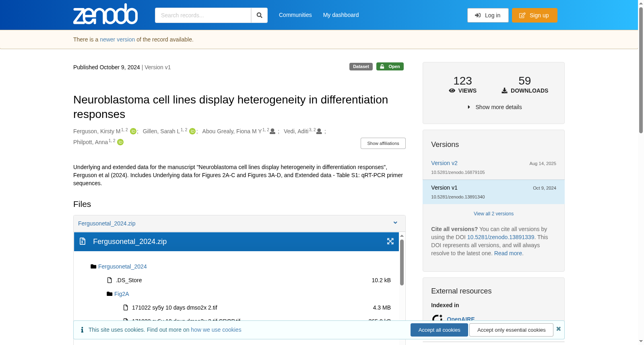The width and height of the screenshot is (644, 345).
Task: Click the search magnifier button
Action: click(259, 15)
